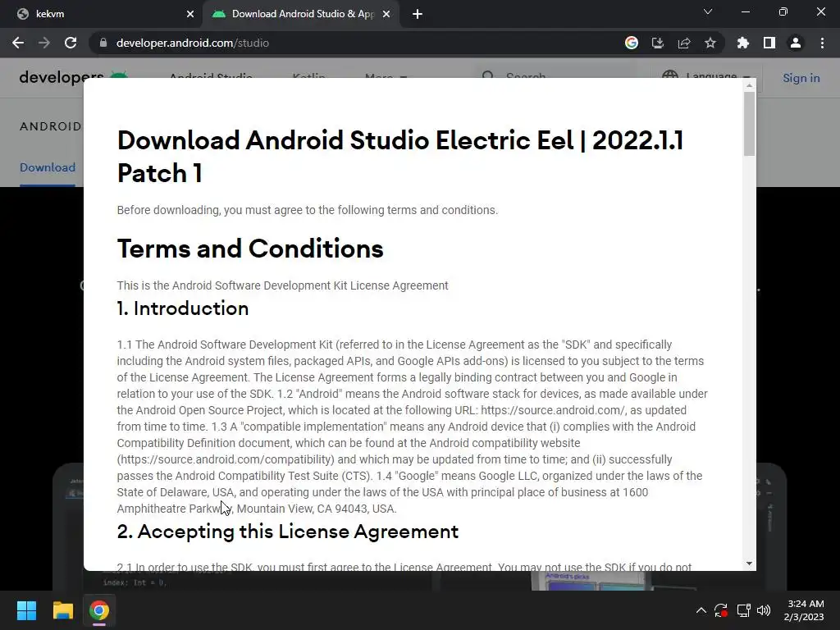This screenshot has height=630, width=840.
Task: Open the Windows Start menu
Action: tap(26, 610)
